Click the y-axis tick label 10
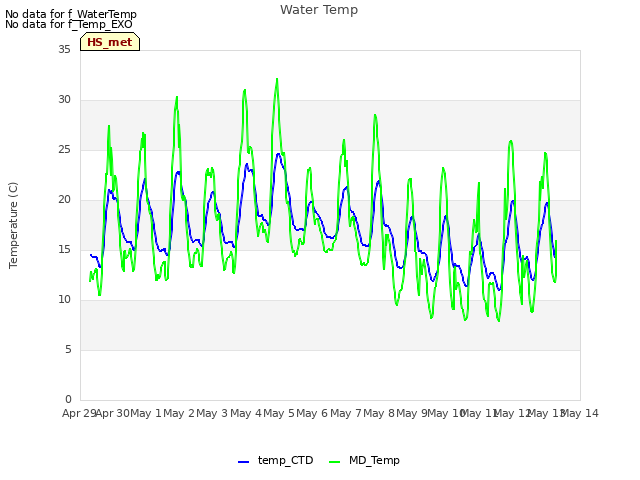Viewport: 640px width, 480px height. tap(64, 300)
